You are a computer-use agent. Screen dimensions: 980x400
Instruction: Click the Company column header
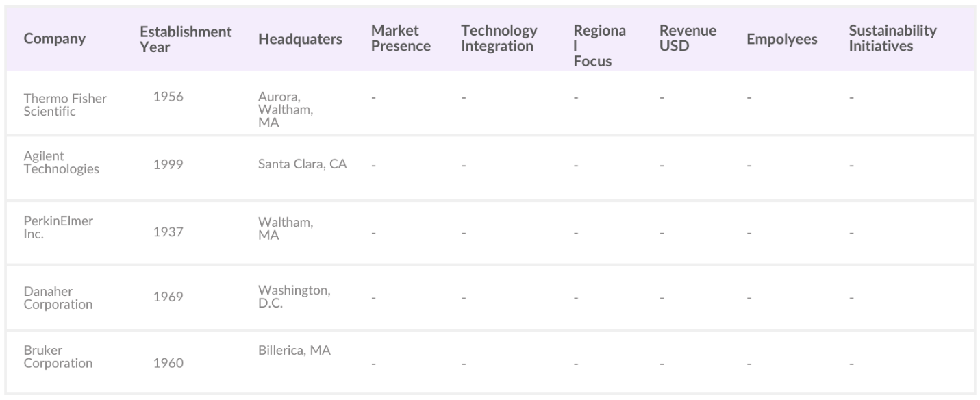(55, 39)
